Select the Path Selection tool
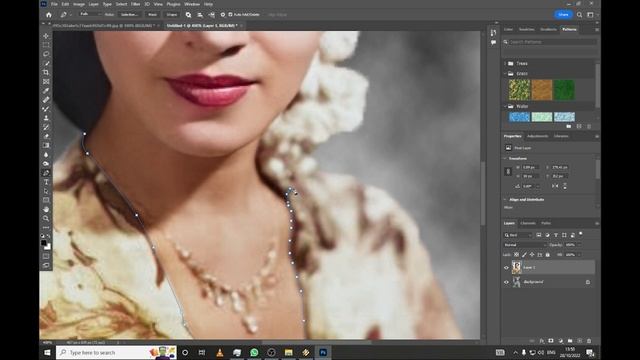Screen dimensions: 640x360 [x=46, y=191]
